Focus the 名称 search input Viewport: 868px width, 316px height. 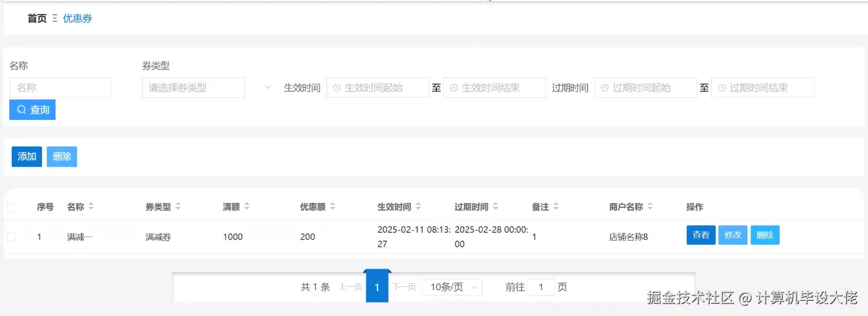[x=61, y=87]
